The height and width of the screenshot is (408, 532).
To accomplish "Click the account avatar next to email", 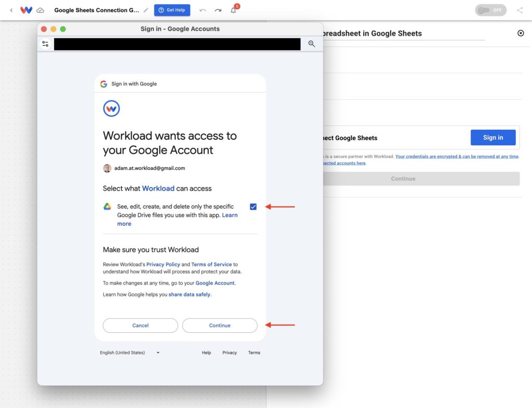I will pyautogui.click(x=107, y=168).
